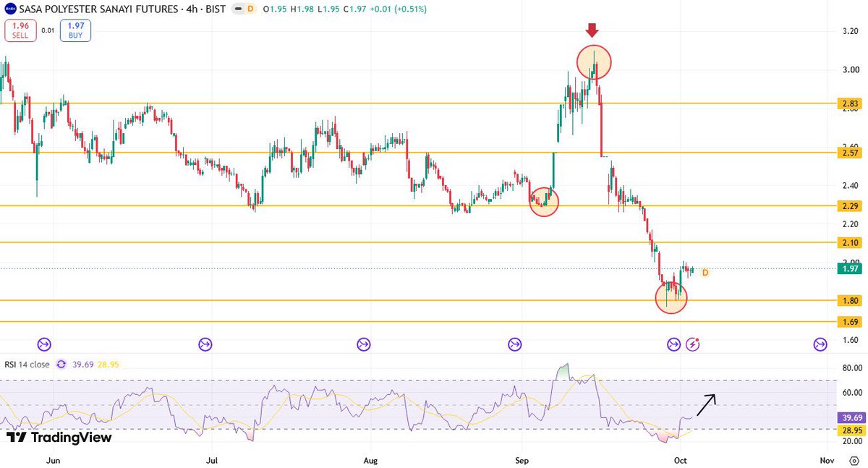Click the RSI indicator refresh icon
The image size is (868, 468).
click(61, 365)
